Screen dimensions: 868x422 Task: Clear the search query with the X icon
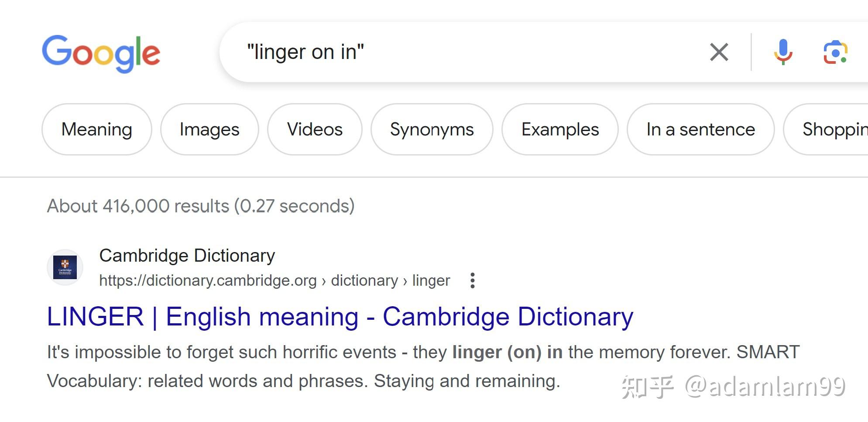point(719,52)
